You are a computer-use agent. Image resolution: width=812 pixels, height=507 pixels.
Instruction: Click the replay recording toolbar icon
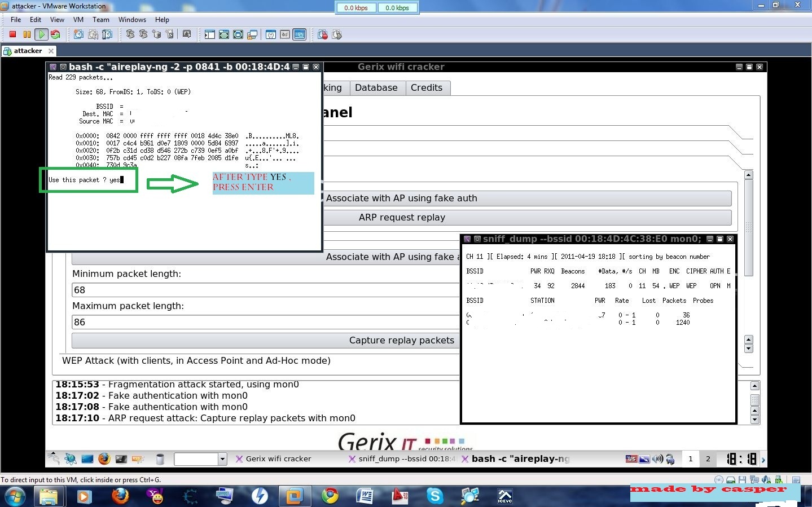click(337, 34)
